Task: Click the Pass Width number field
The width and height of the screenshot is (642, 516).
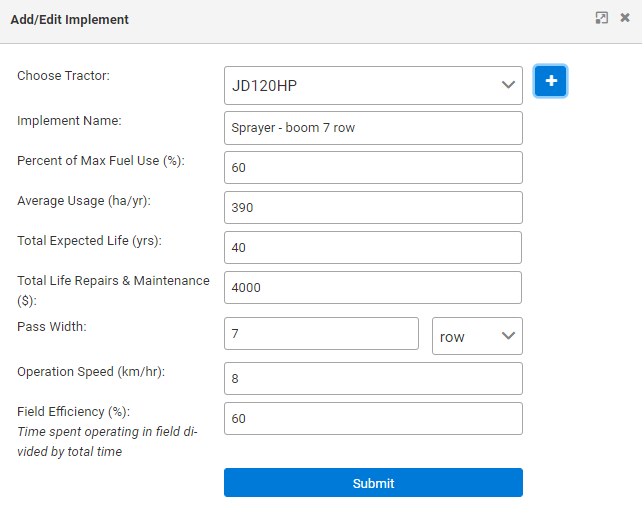Action: [321, 334]
